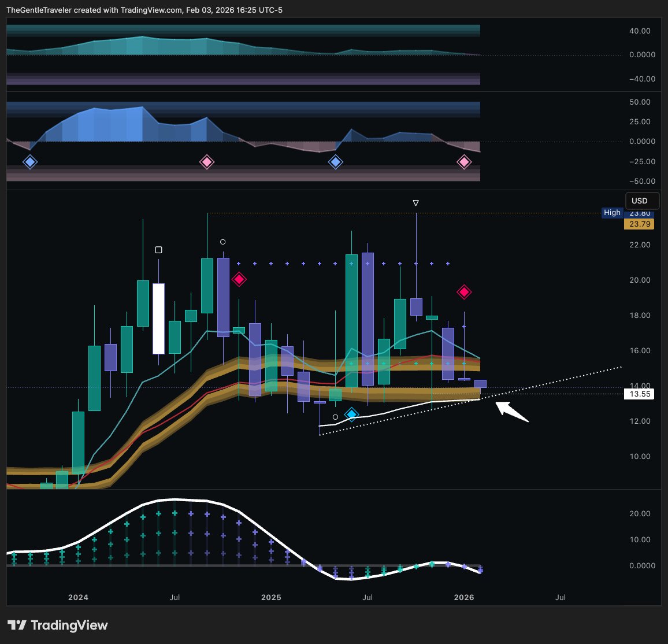Click the 18.00 price axis label
This screenshot has height=644, width=668.
(640, 316)
